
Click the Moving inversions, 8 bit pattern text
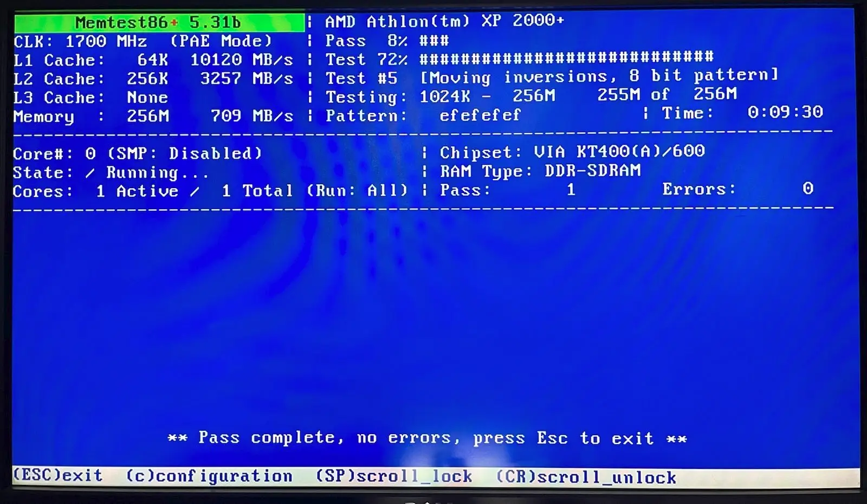coord(599,76)
